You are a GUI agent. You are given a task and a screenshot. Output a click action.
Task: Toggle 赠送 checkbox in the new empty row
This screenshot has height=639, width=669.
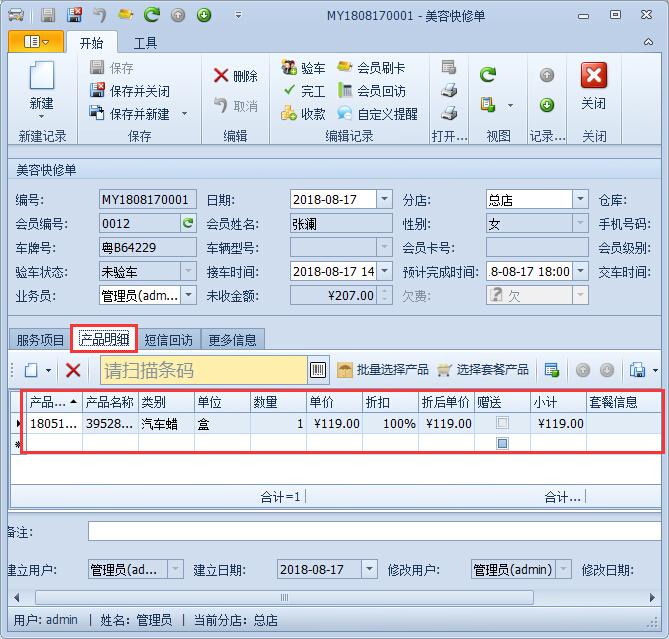[x=502, y=442]
